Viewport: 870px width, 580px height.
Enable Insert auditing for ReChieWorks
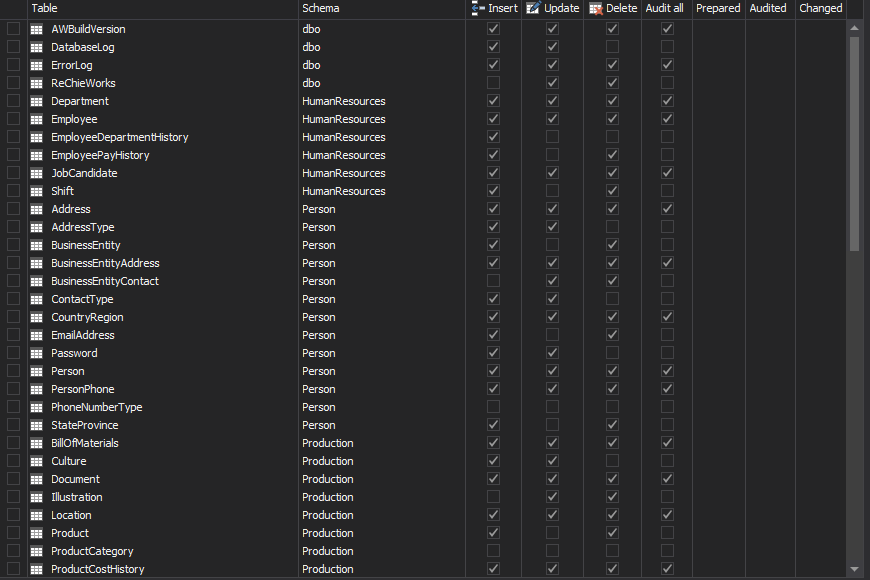click(493, 83)
